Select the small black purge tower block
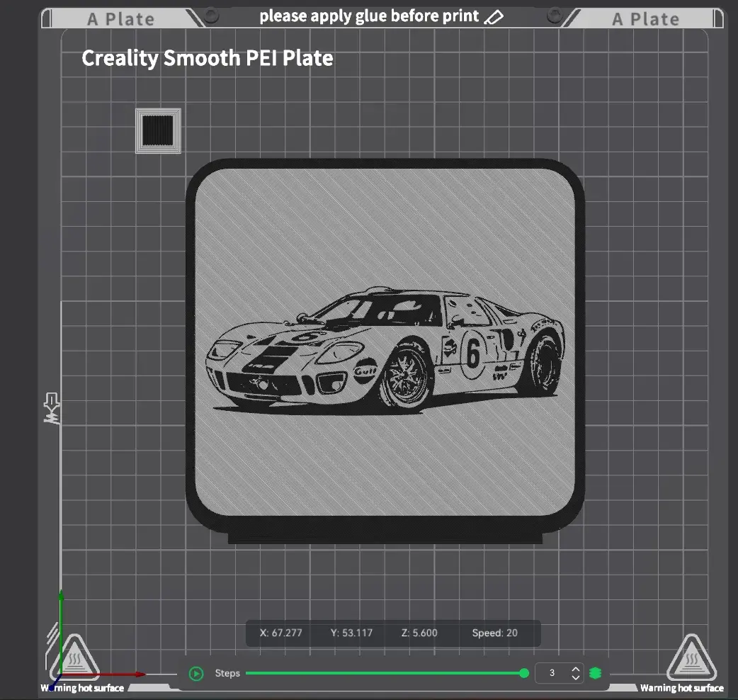This screenshot has height=700, width=738. [158, 131]
